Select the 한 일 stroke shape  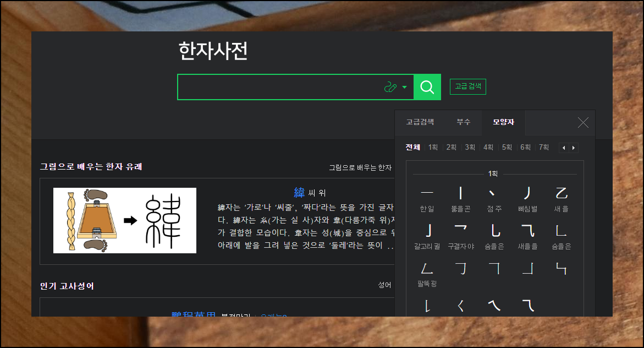click(427, 199)
